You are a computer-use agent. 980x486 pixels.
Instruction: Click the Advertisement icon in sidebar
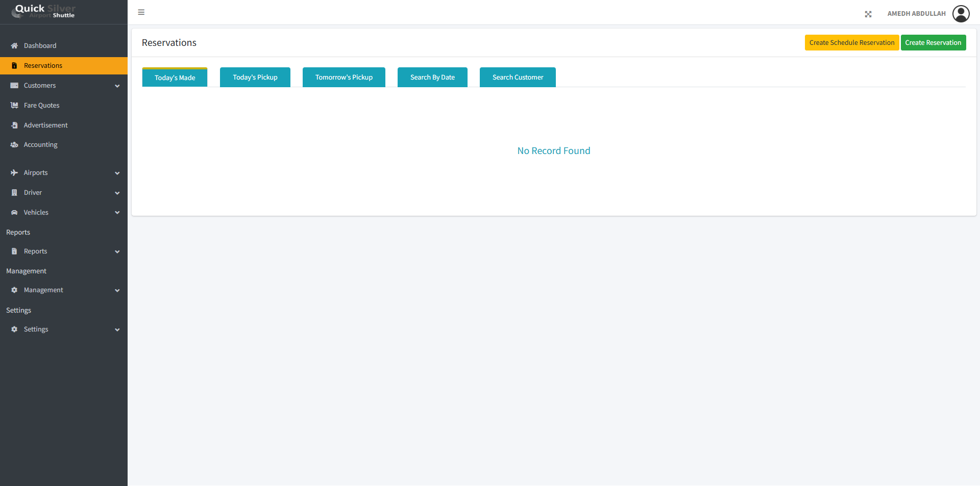[x=14, y=125]
